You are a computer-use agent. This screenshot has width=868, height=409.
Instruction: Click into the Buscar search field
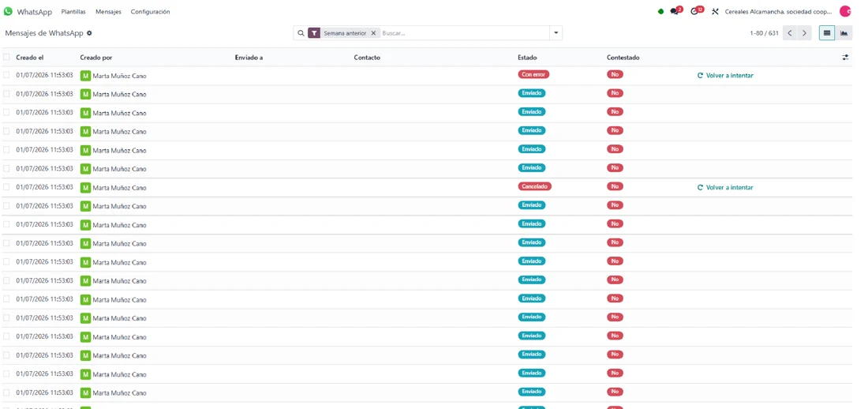[465, 33]
